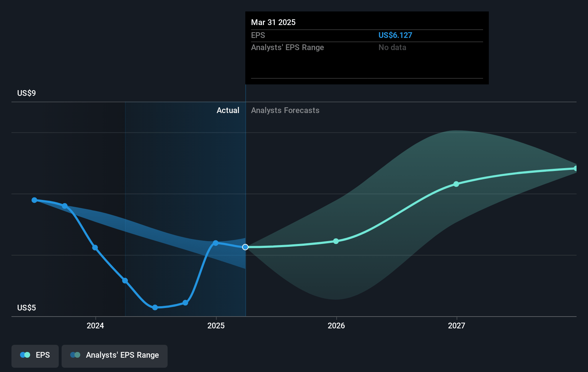Screen dimensions: 588x372
Task: Select the 2027 forecast EPS data point
Action: pos(456,184)
